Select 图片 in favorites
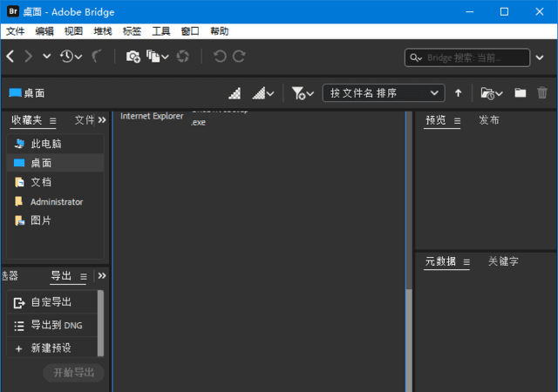The width and height of the screenshot is (558, 392). pos(56,220)
